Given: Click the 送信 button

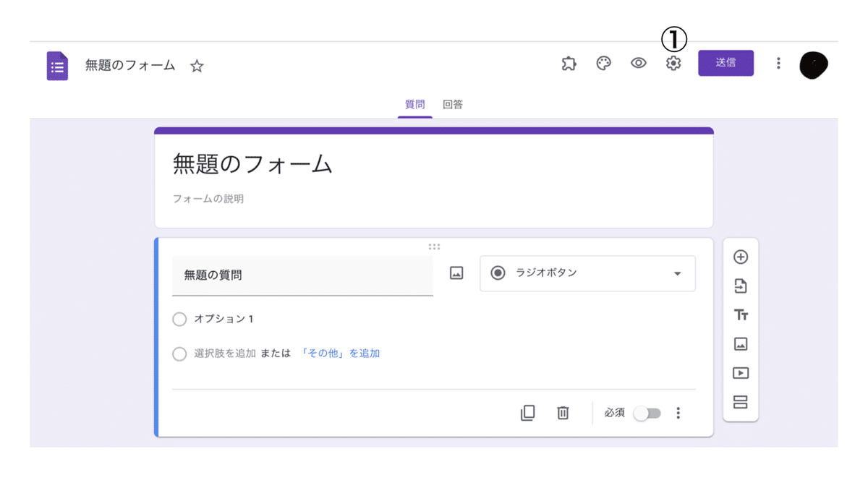Looking at the screenshot, I should [x=726, y=63].
